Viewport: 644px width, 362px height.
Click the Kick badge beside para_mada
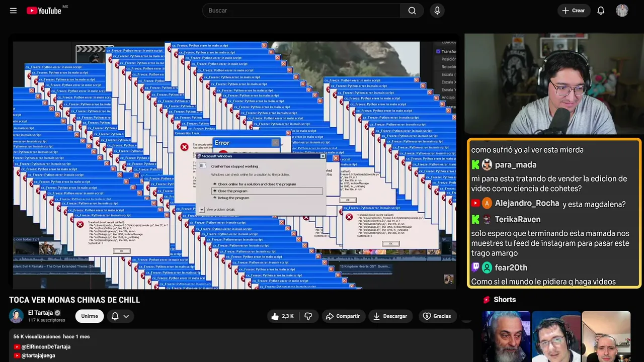pyautogui.click(x=475, y=165)
